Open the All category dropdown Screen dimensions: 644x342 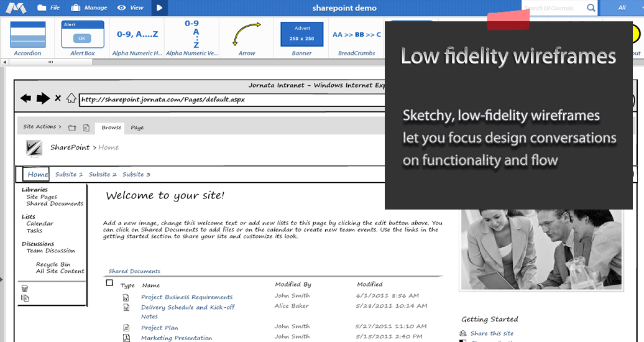(x=622, y=8)
